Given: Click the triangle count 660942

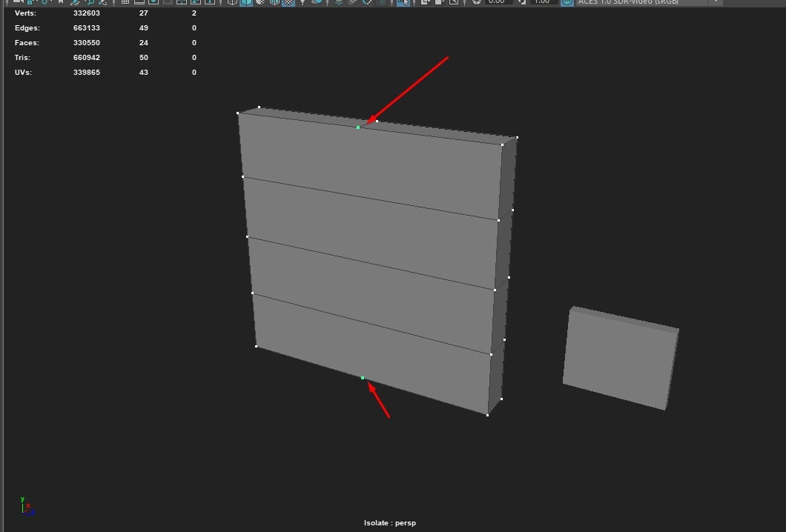Looking at the screenshot, I should [86, 58].
